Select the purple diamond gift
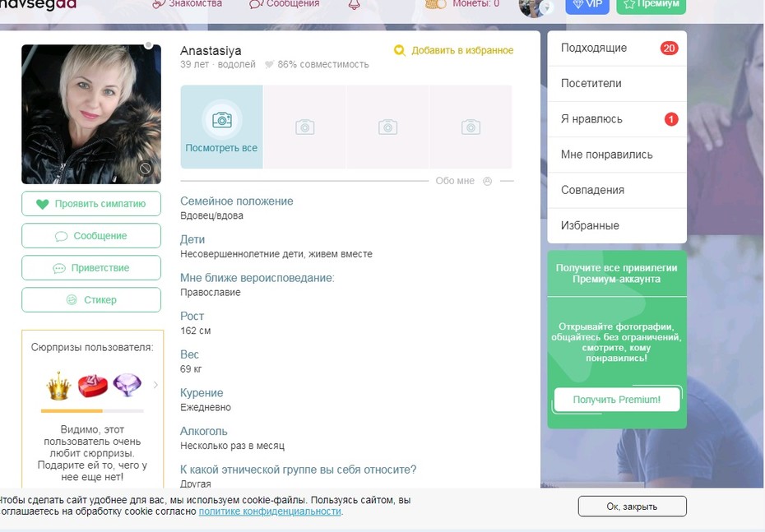 click(128, 385)
